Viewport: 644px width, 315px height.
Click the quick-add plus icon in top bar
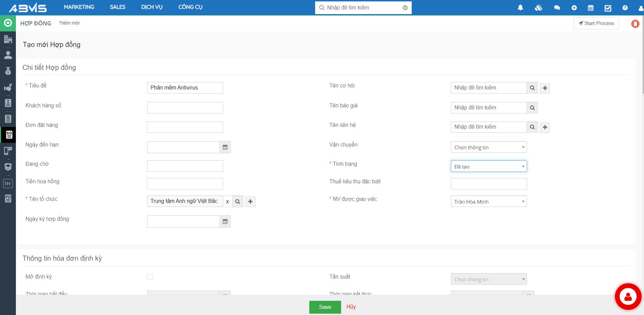coord(574,8)
